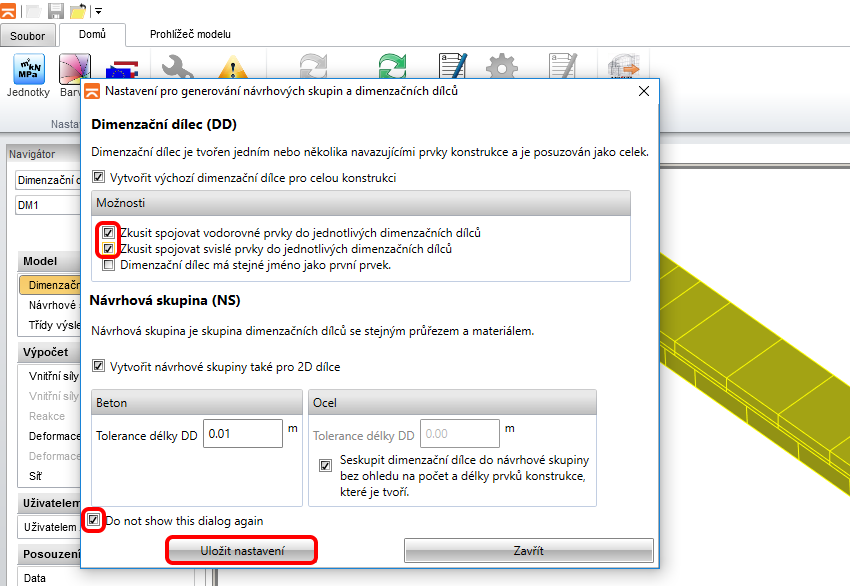The width and height of the screenshot is (850, 586).
Task: Toggle Seskupit dimenzační dílce checkbox
Action: [x=325, y=465]
